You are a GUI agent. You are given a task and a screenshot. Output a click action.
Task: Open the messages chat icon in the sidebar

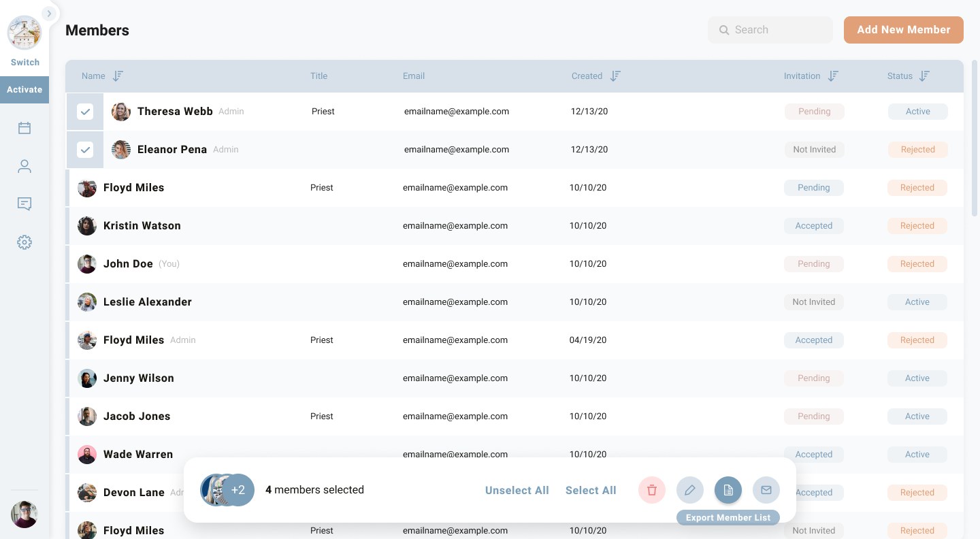click(24, 204)
